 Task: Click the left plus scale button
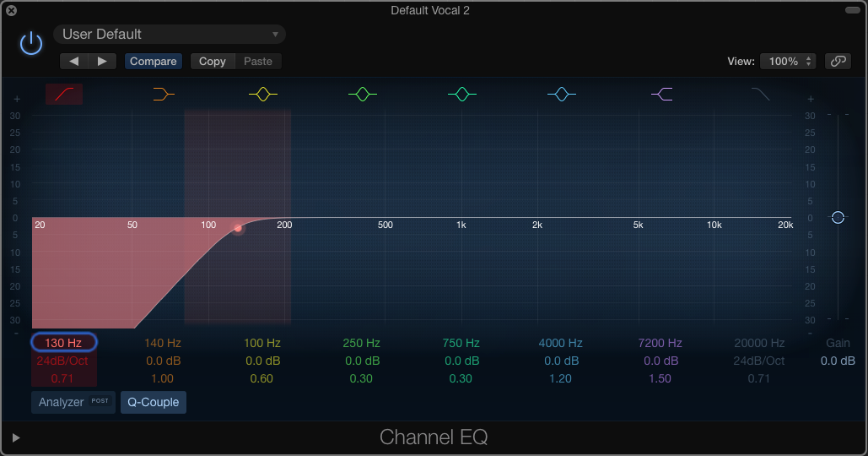coord(17,99)
